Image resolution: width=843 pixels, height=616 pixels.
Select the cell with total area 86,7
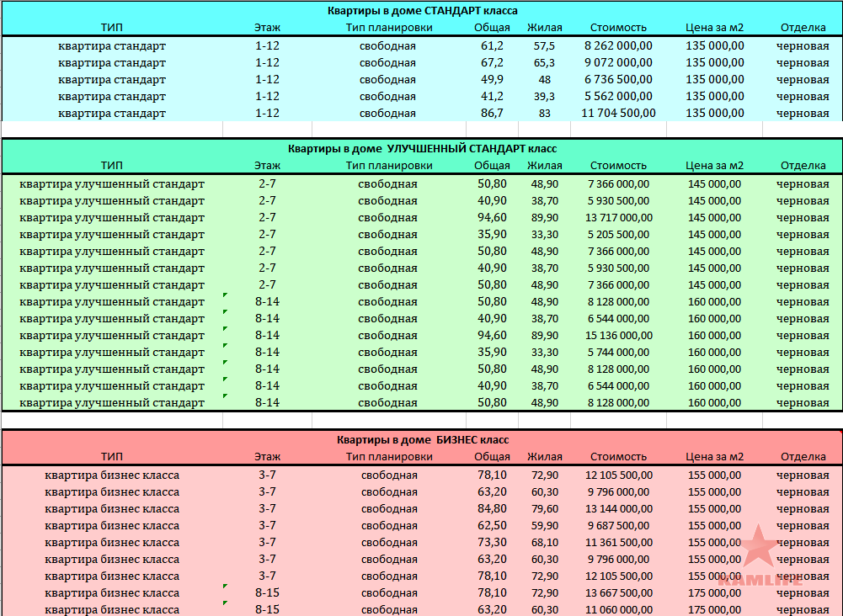click(x=492, y=114)
